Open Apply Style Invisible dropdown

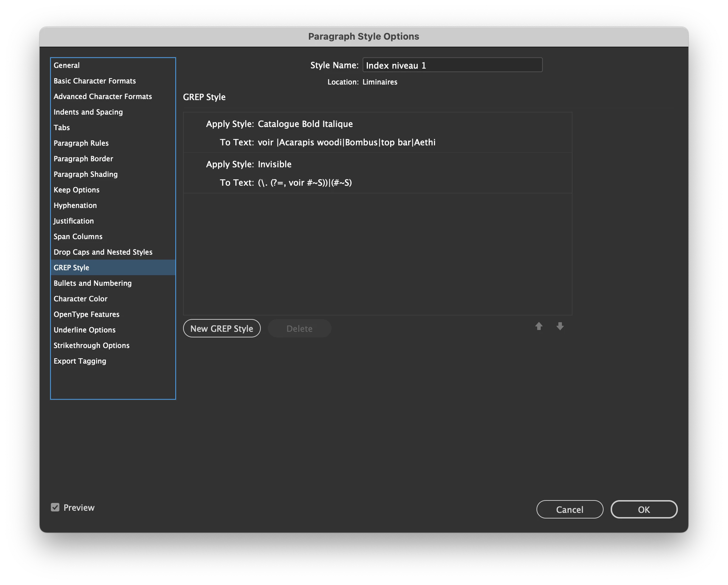coord(275,164)
